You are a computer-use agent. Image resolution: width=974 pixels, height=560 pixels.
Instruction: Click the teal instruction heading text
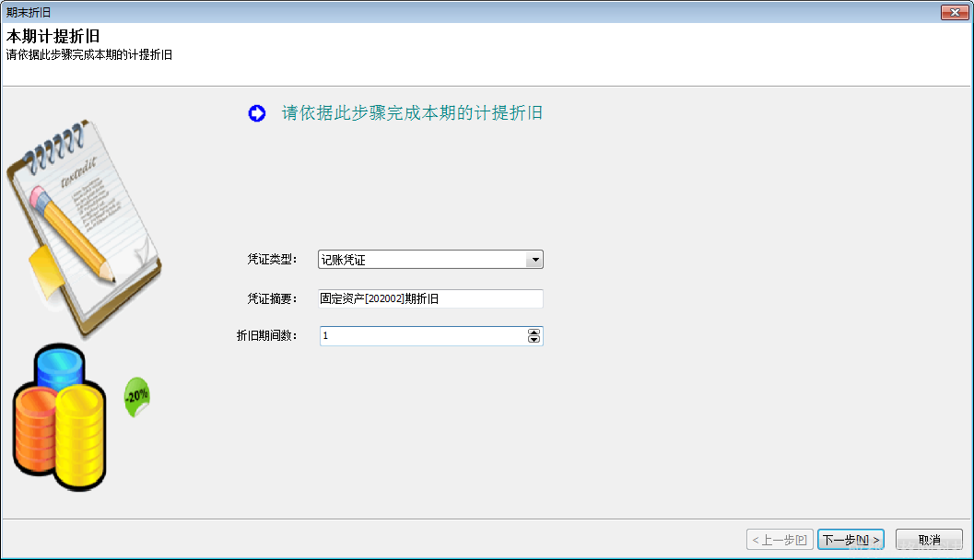pos(412,113)
